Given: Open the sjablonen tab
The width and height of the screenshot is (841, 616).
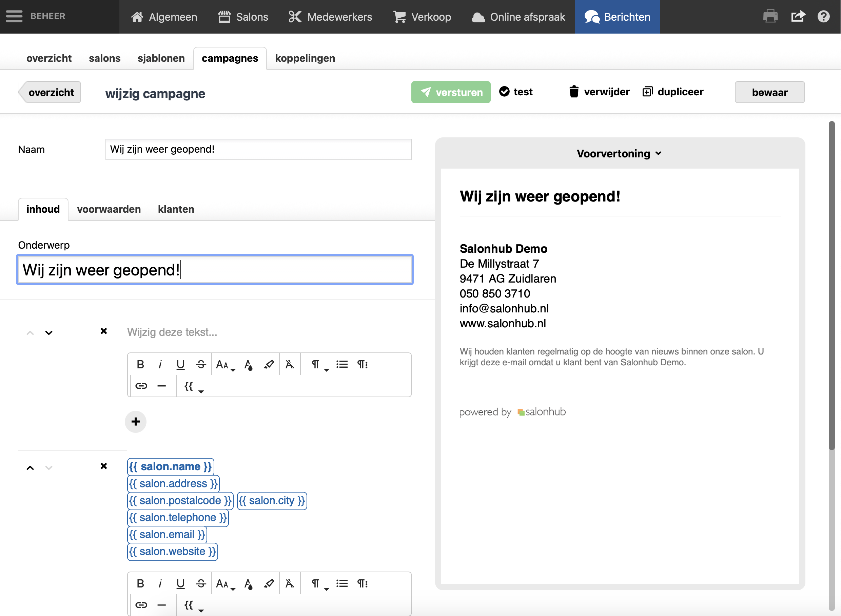Looking at the screenshot, I should (161, 58).
